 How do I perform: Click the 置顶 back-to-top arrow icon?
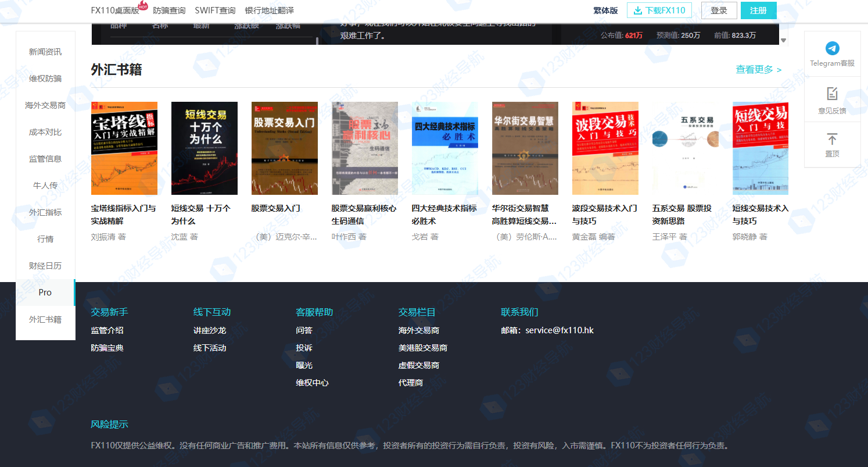point(832,139)
